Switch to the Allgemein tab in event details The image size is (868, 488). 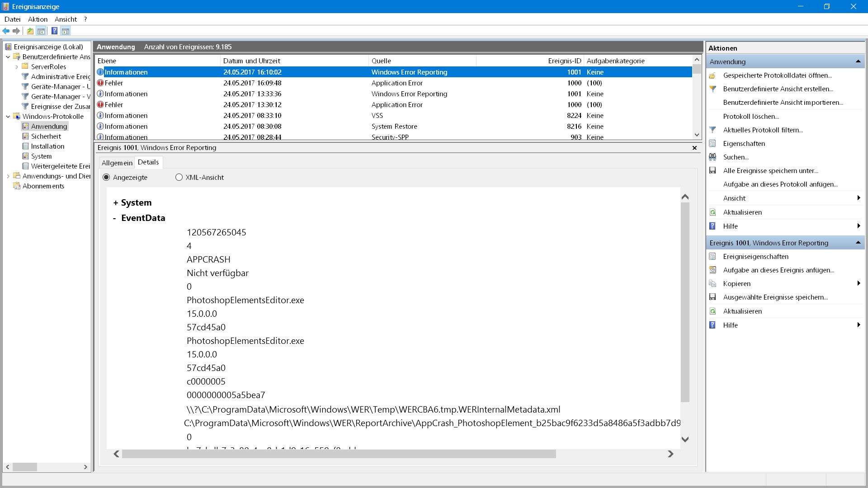pyautogui.click(x=117, y=162)
